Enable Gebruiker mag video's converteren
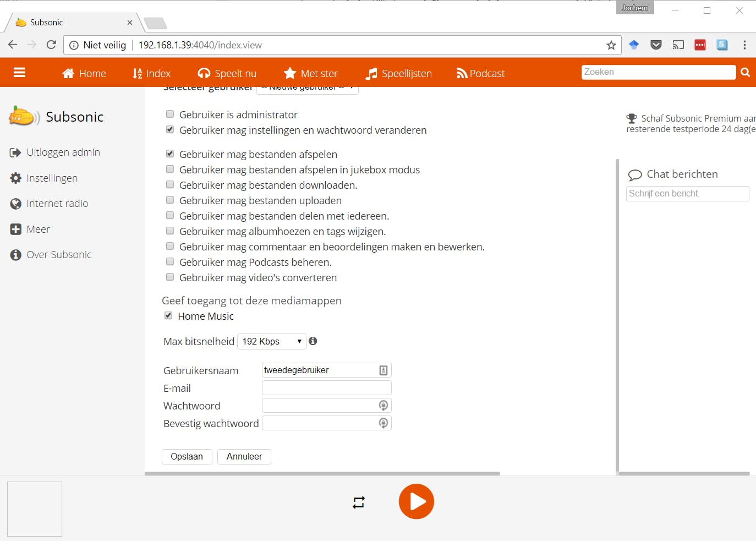 tap(170, 277)
